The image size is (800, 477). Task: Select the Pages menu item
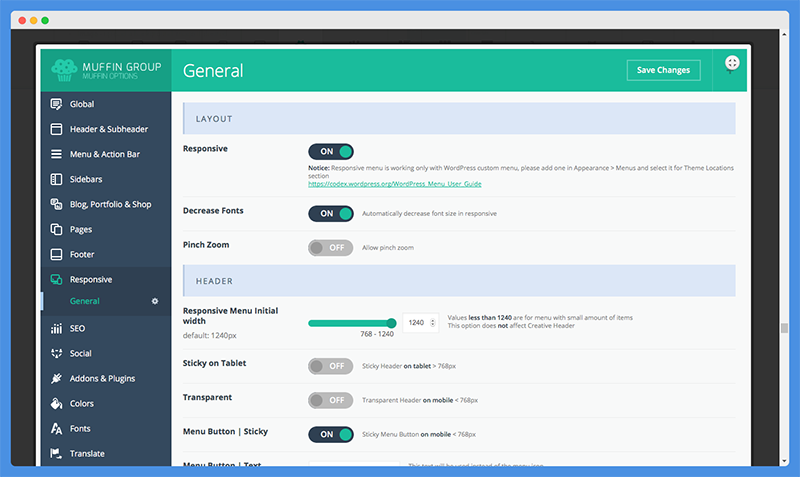coord(106,229)
